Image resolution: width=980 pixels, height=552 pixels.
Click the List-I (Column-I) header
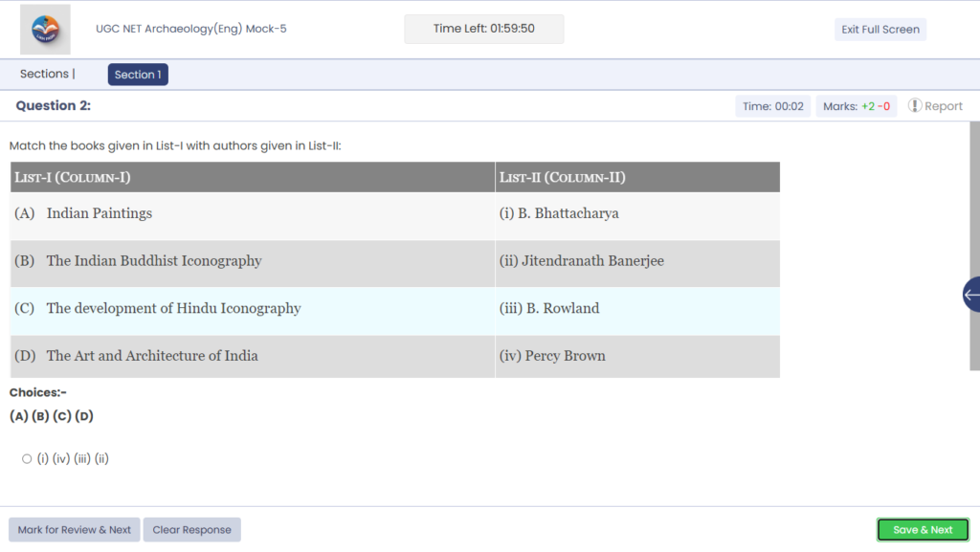coord(253,177)
